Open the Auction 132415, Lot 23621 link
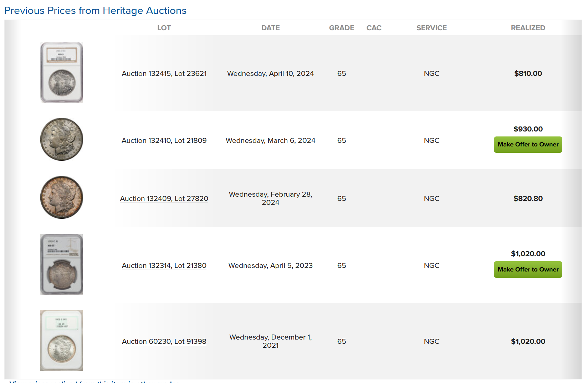588x383 pixels. click(x=164, y=73)
